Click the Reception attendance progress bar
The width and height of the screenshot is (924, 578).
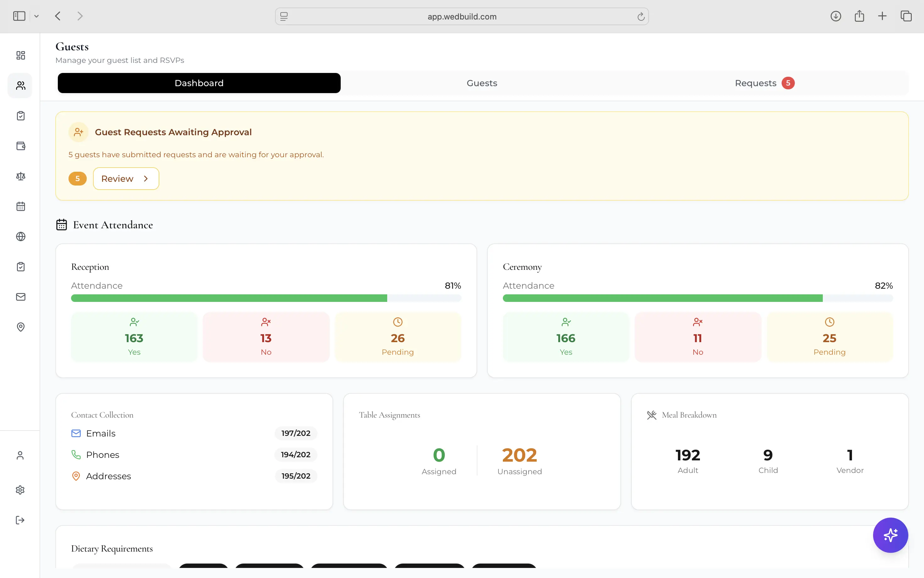pos(266,298)
